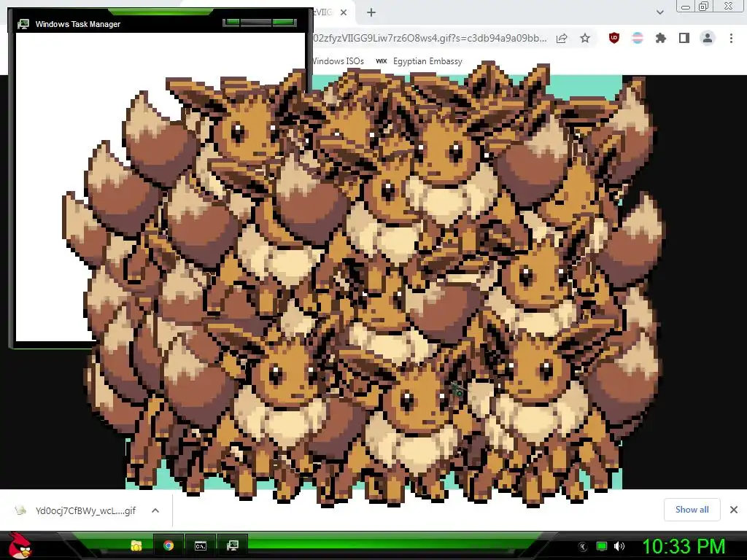Restore down the Chrome window
747x560 pixels.
[704, 6]
